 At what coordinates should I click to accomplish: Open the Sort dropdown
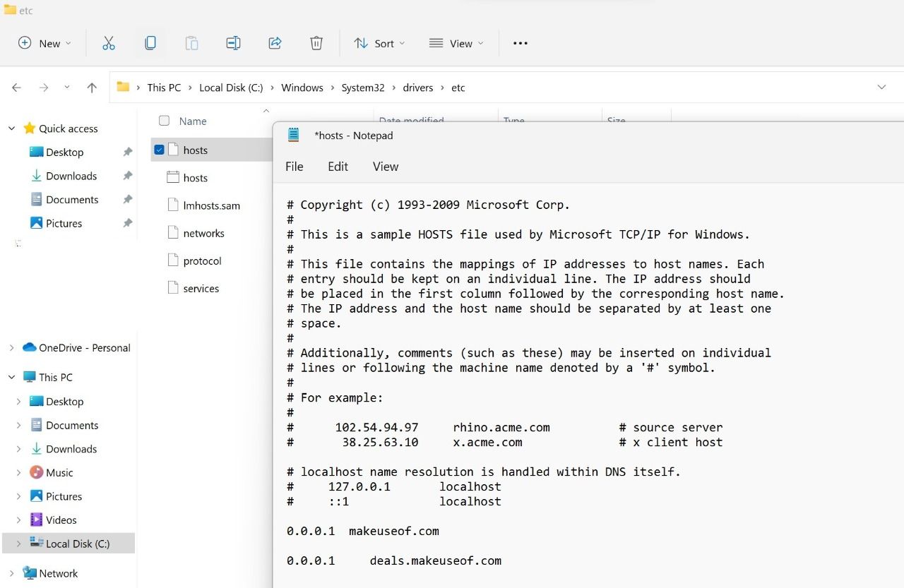click(379, 43)
